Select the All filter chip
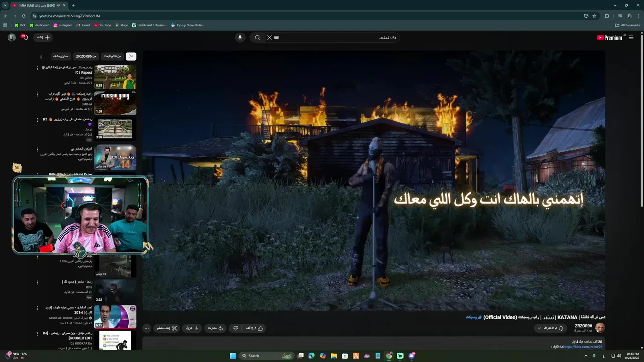Image resolution: width=644 pixels, height=362 pixels. [131, 56]
